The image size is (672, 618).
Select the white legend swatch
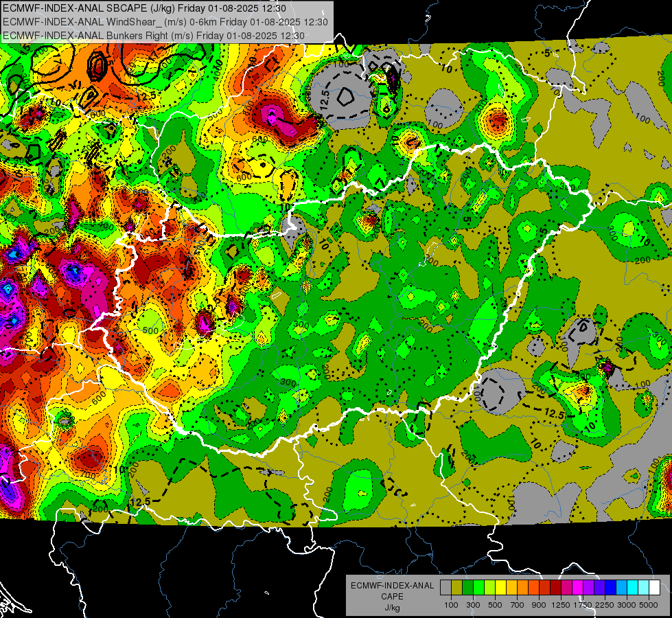point(654,588)
